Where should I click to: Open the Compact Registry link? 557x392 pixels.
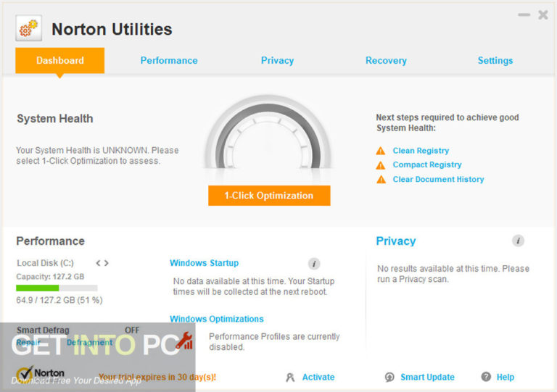point(427,165)
